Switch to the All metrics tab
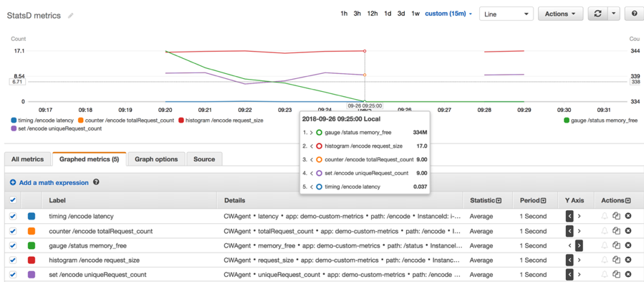The height and width of the screenshot is (282, 644). point(27,159)
